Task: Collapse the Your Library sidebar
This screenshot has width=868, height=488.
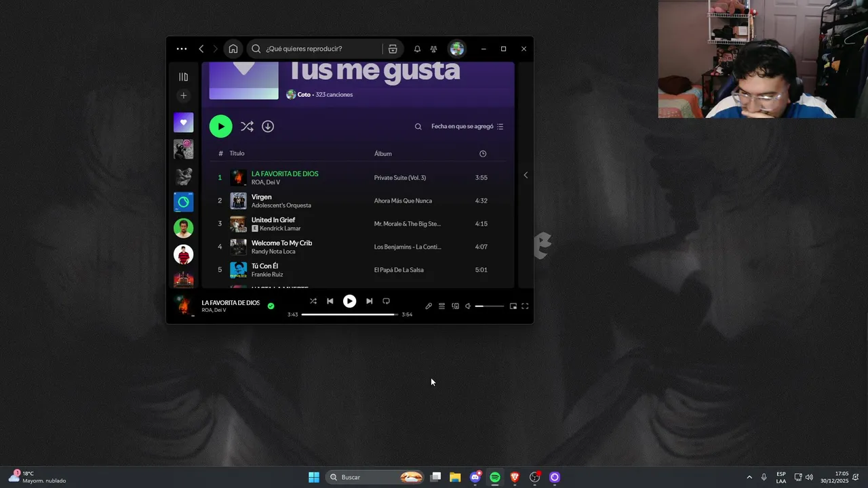Action: (183, 77)
